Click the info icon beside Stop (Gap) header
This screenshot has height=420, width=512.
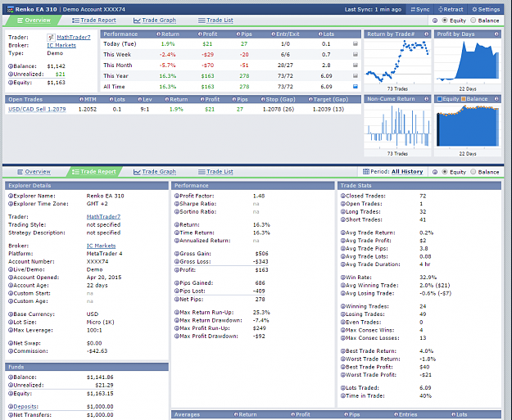pos(263,99)
